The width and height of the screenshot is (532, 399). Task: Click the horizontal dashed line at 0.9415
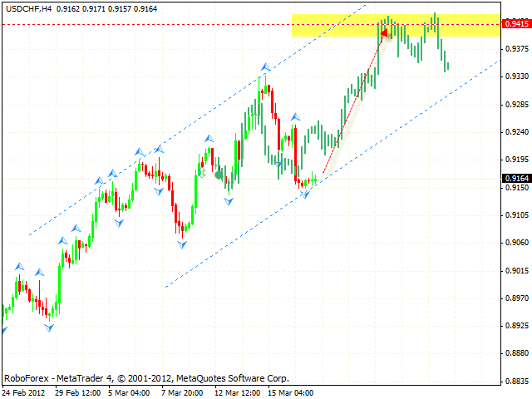(x=166, y=25)
